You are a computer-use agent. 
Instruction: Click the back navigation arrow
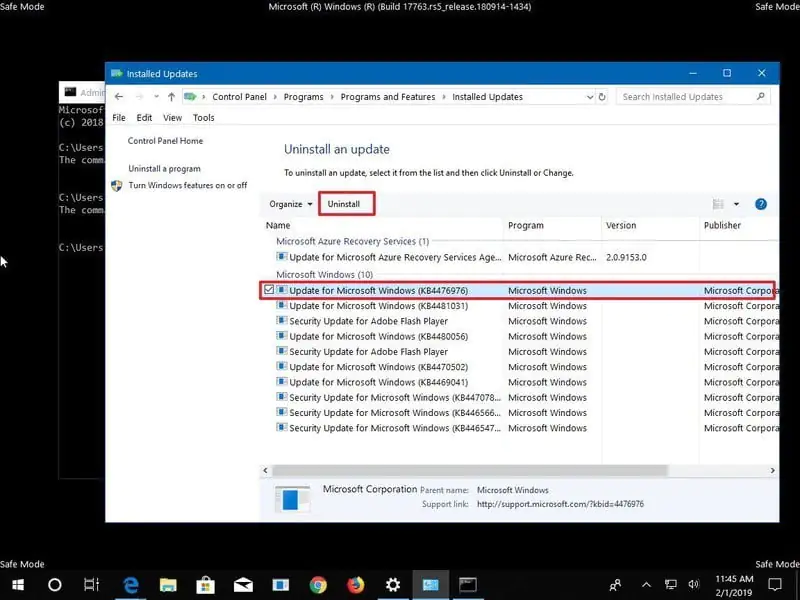point(119,97)
